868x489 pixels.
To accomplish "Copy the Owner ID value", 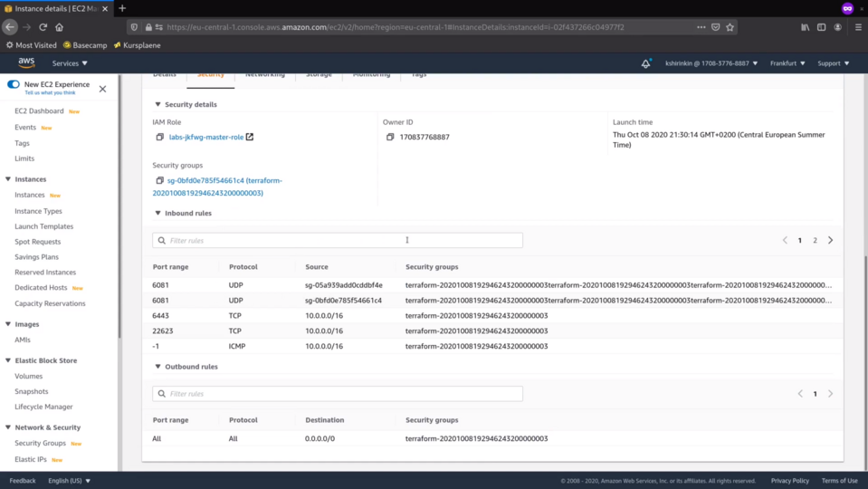I will pos(390,137).
